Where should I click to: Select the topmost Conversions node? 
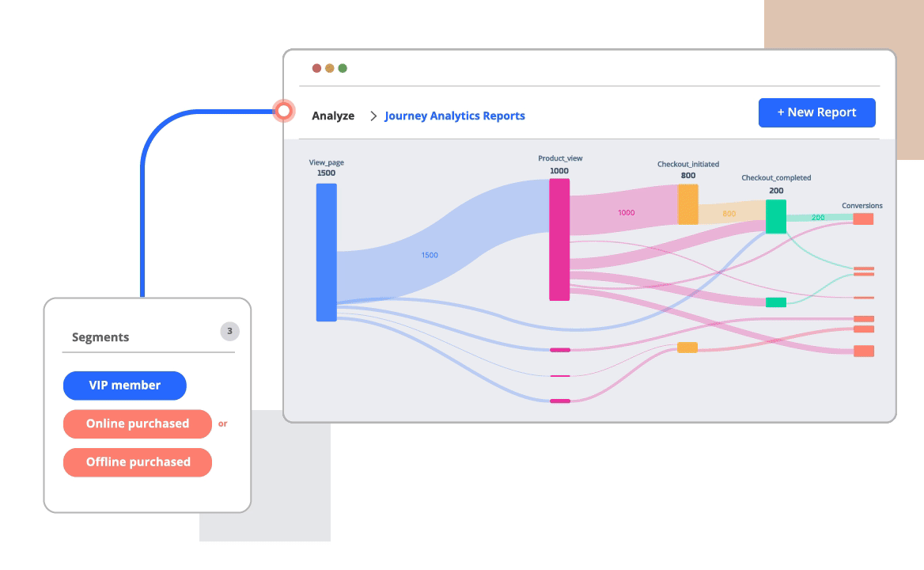[x=862, y=218]
